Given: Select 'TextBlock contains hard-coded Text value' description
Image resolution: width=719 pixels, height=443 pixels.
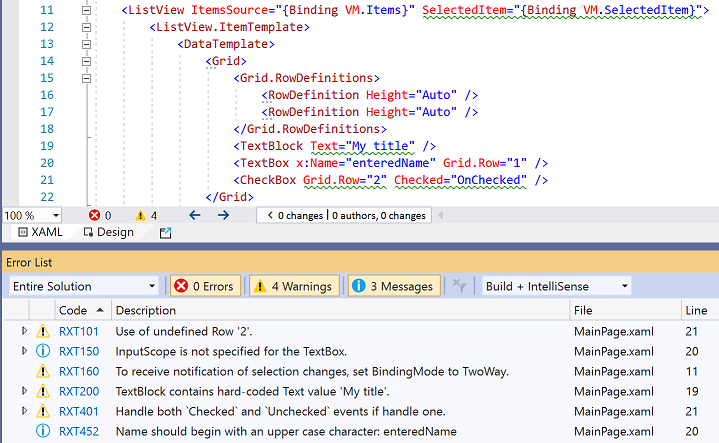Looking at the screenshot, I should tap(253, 391).
